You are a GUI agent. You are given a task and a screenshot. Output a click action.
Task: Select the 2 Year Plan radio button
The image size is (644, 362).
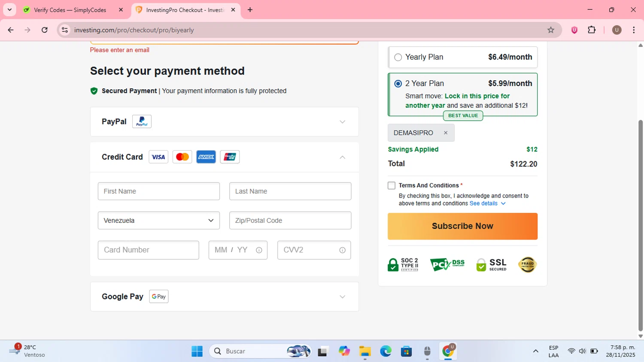[x=398, y=84]
